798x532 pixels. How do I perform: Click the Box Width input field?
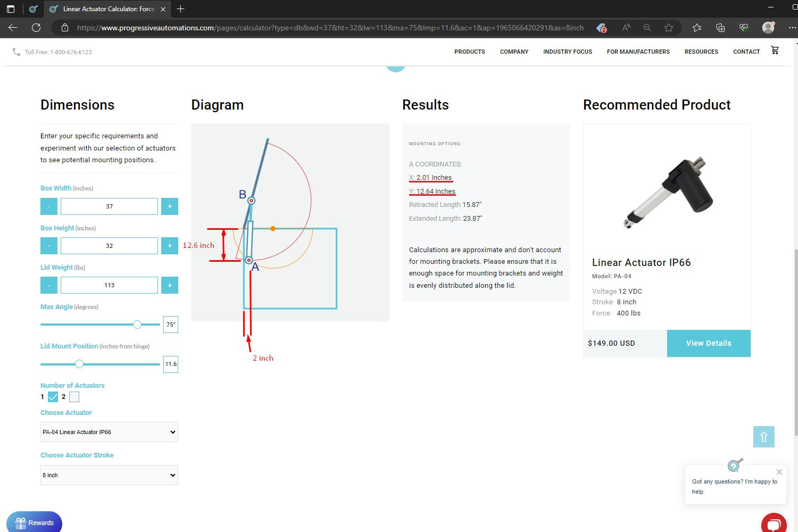109,206
